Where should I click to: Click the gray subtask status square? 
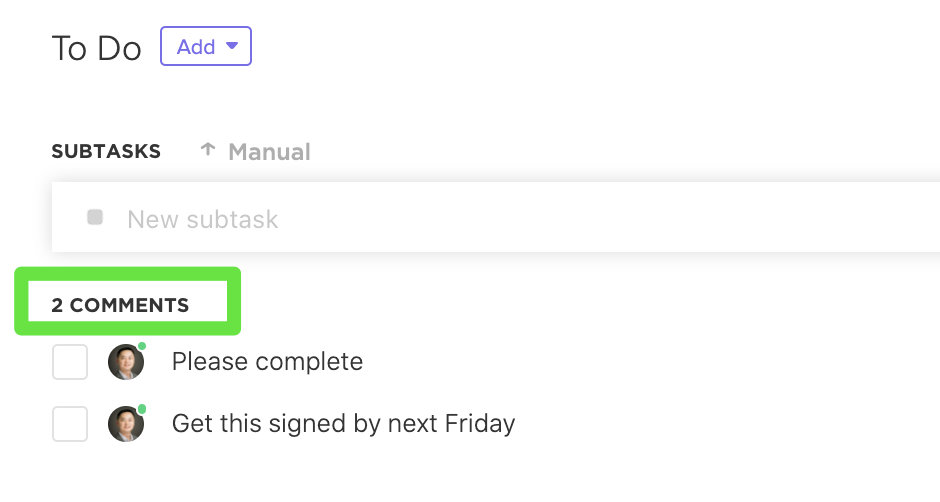tap(95, 217)
